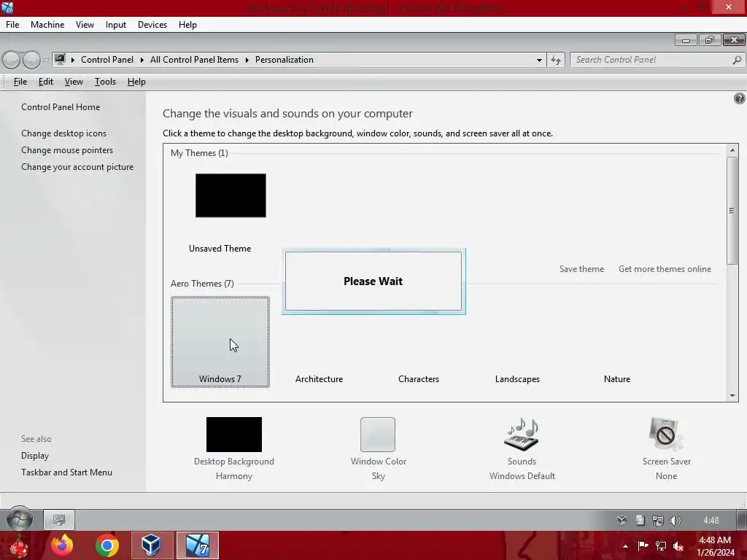Open the guest Windows 7 Start orb
This screenshot has height=560, width=747.
[20, 519]
